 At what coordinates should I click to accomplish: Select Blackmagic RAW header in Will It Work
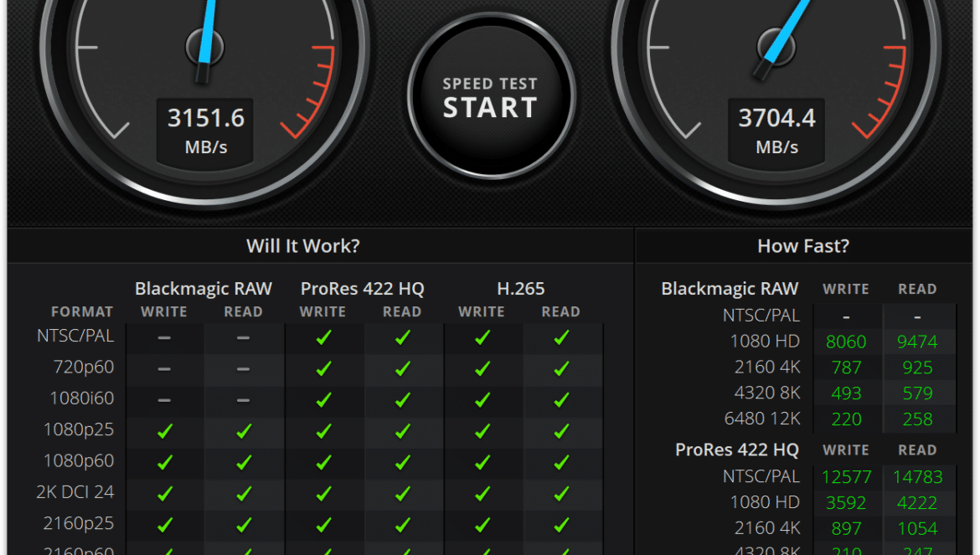pyautogui.click(x=204, y=289)
